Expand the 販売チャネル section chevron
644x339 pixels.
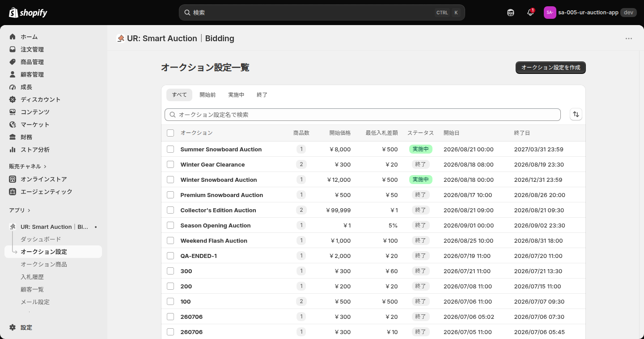click(x=45, y=167)
